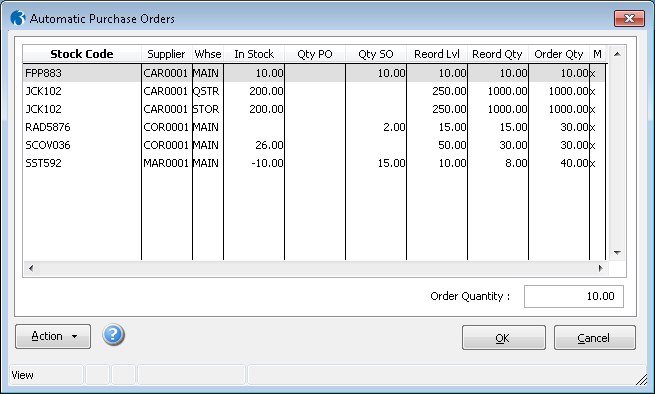
Task: Click the Whse column header
Action: [x=208, y=54]
